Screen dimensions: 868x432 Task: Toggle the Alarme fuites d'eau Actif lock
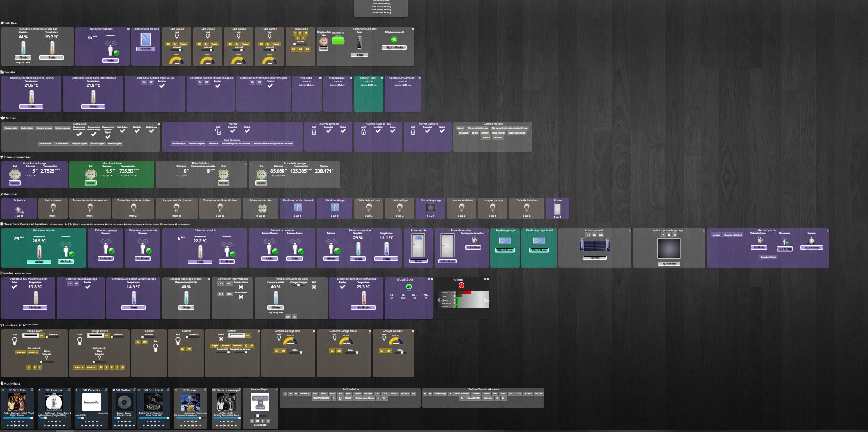(363, 132)
